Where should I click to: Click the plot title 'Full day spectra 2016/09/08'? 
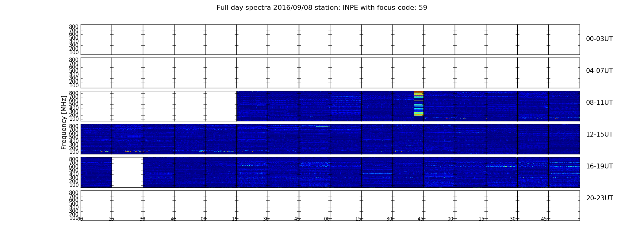[322, 8]
